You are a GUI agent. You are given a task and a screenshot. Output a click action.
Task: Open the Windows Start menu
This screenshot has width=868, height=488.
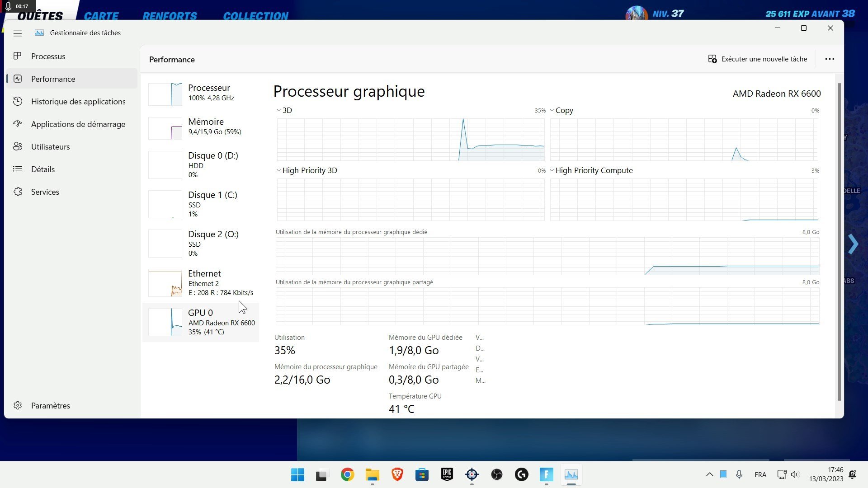(297, 474)
